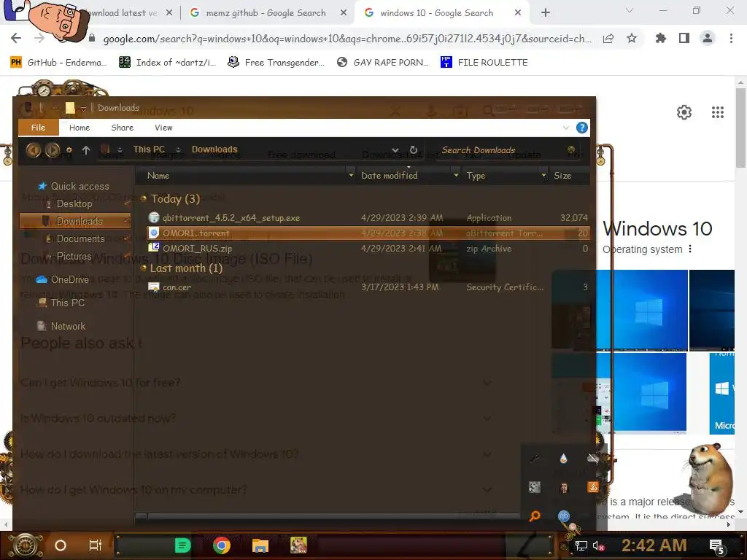Select the can.cer certificate file
The image size is (747, 560).
(x=177, y=287)
